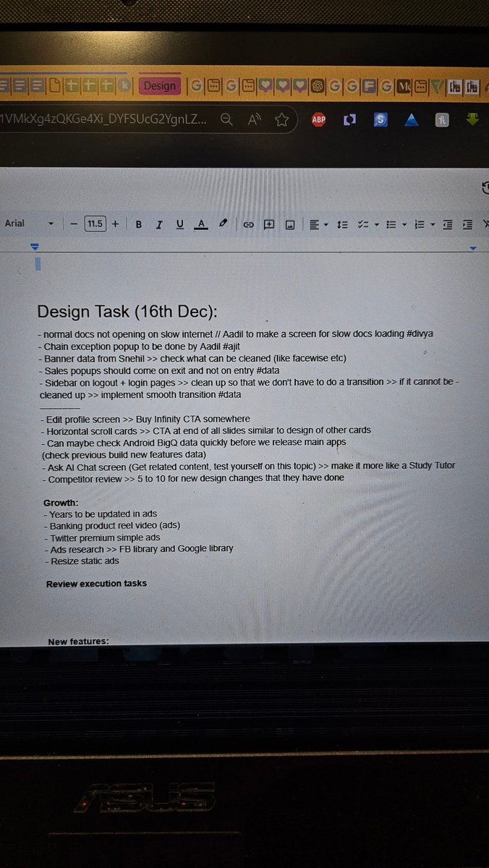Screen dimensions: 489x868
Task: Insert a link using the chain icon
Action: pyautogui.click(x=248, y=224)
